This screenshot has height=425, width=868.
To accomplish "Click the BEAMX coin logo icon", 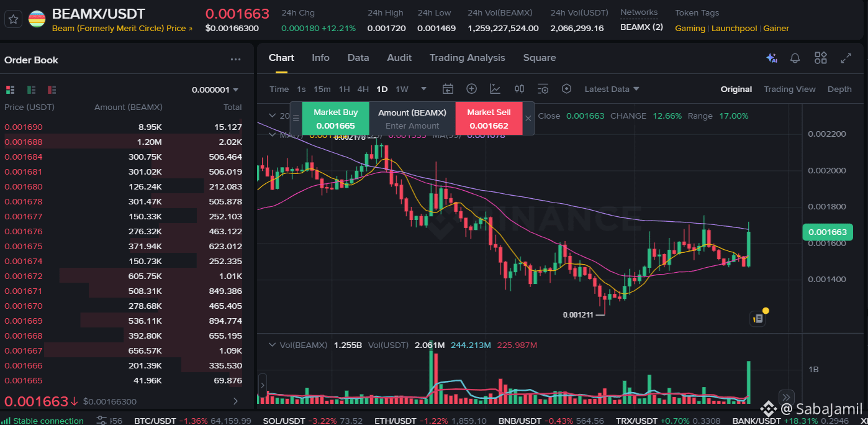I will 37,19.
